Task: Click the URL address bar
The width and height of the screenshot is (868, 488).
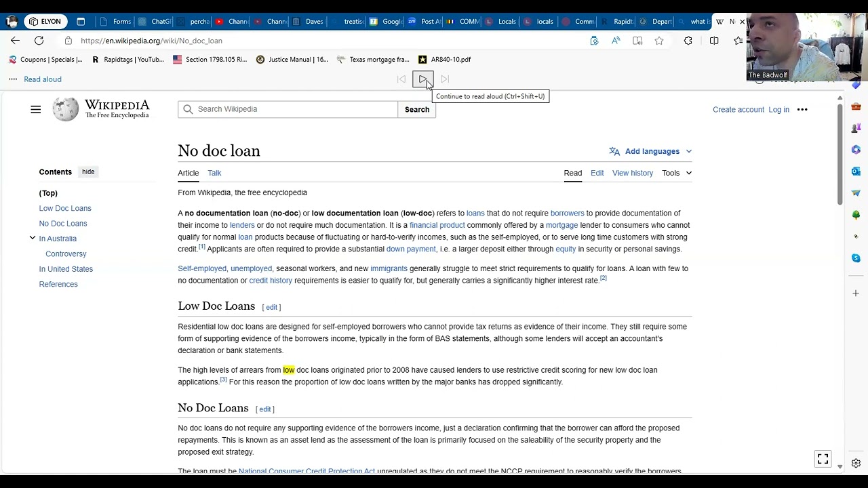Action: pyautogui.click(x=325, y=41)
